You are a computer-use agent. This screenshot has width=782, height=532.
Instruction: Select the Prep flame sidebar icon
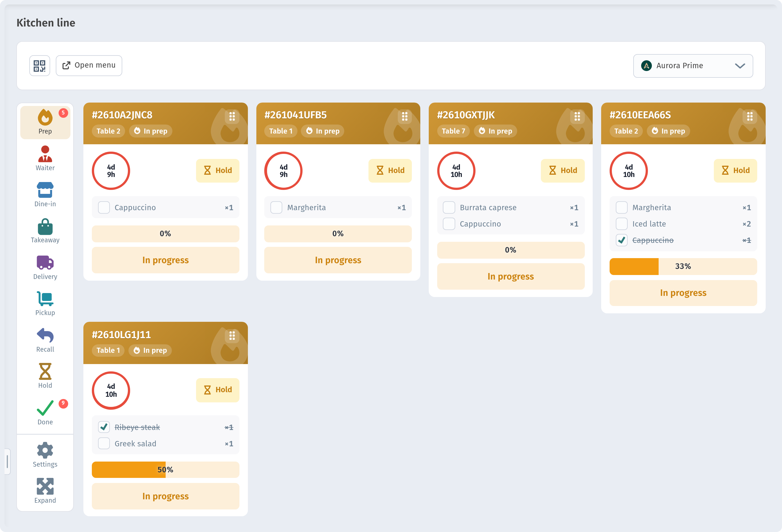click(45, 122)
